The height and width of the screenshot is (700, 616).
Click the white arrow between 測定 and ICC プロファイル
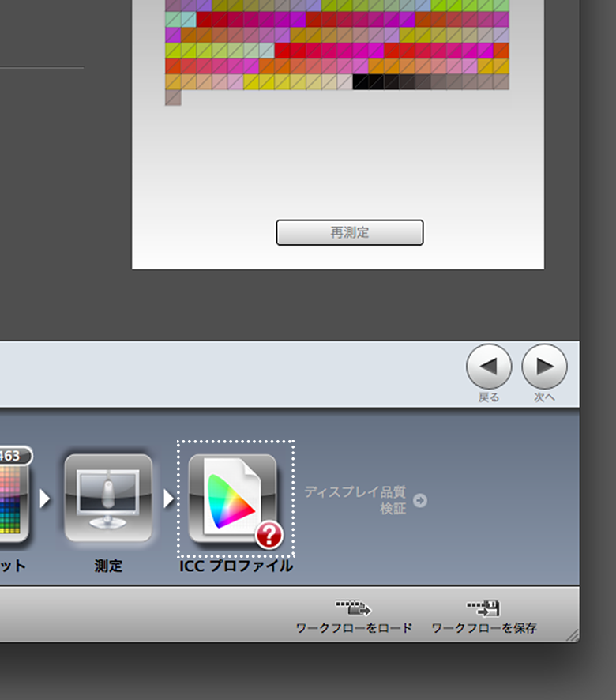(168, 499)
